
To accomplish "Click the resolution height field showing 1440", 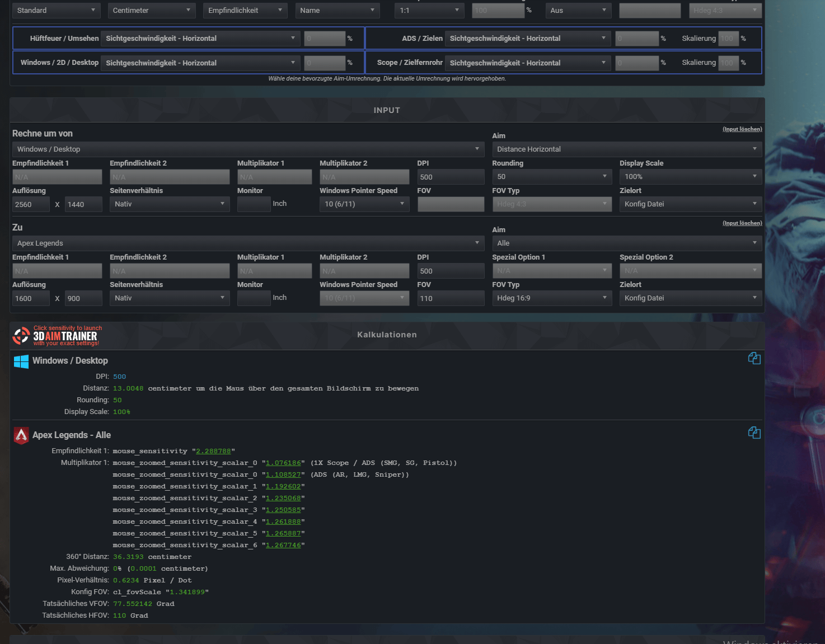I will (x=83, y=204).
